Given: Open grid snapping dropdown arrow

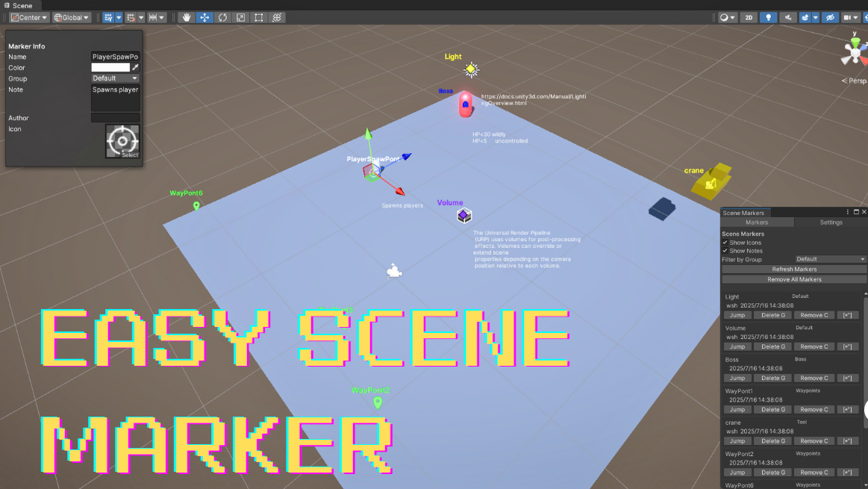Looking at the screenshot, I should point(119,18).
